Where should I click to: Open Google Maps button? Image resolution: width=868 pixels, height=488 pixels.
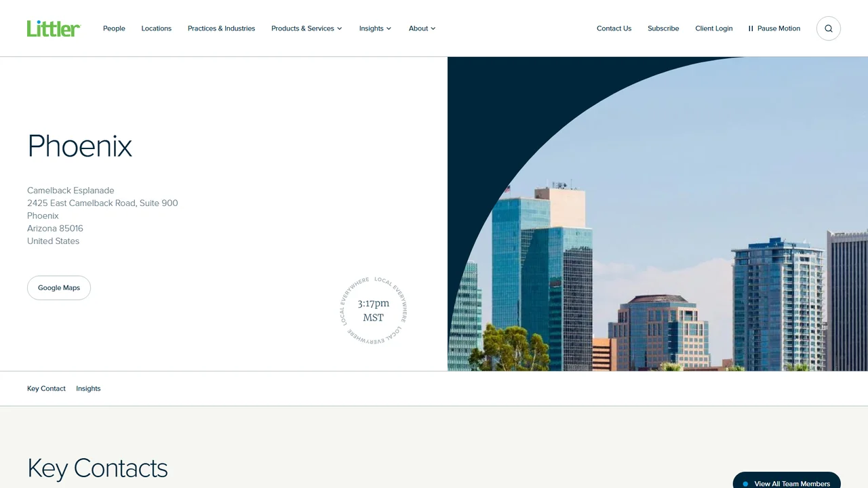[59, 287]
